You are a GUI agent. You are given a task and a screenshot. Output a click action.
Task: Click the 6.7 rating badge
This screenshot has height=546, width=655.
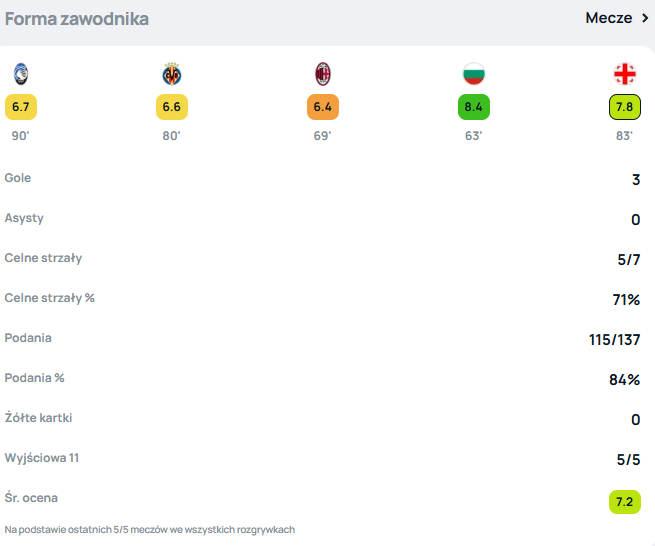pos(21,106)
